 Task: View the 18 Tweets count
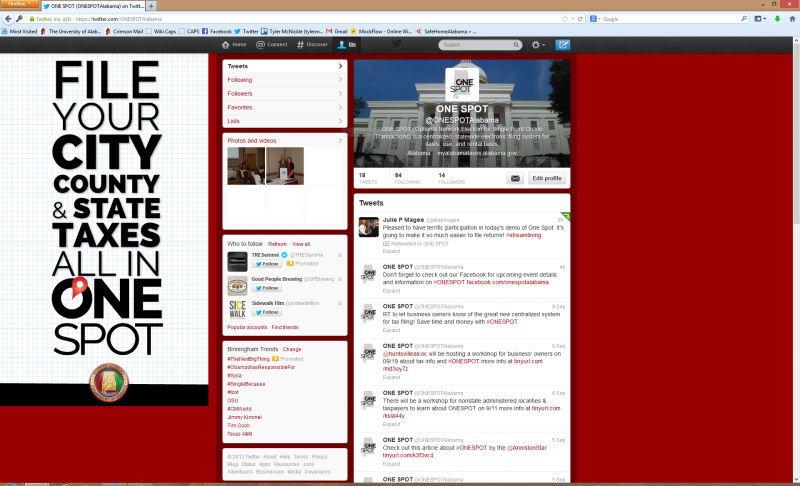pyautogui.click(x=368, y=178)
